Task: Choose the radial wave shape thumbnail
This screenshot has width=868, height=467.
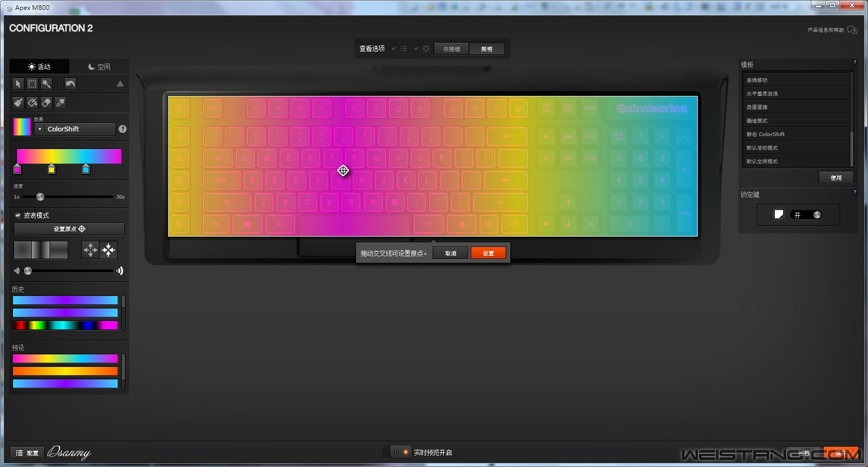Action: coord(22,250)
